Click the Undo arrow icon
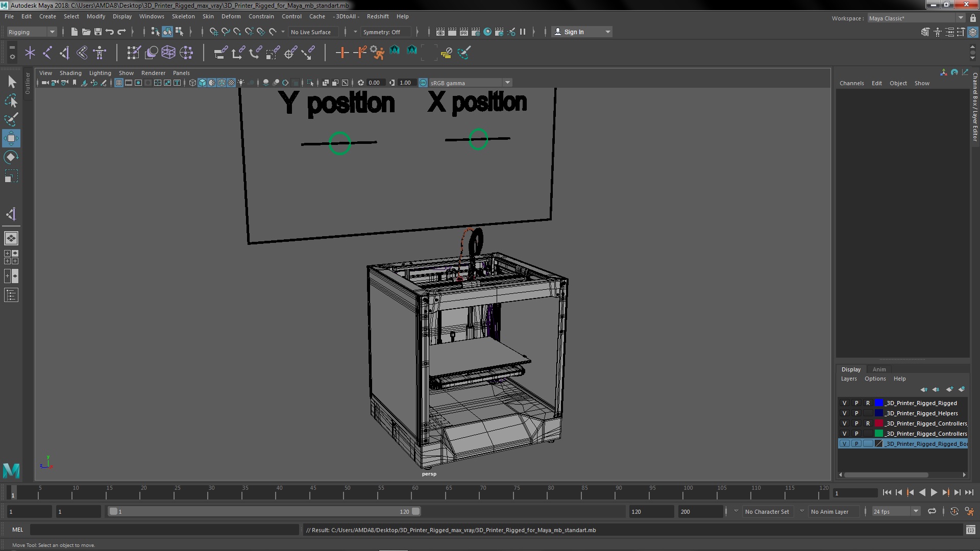The image size is (980, 551). (x=110, y=32)
